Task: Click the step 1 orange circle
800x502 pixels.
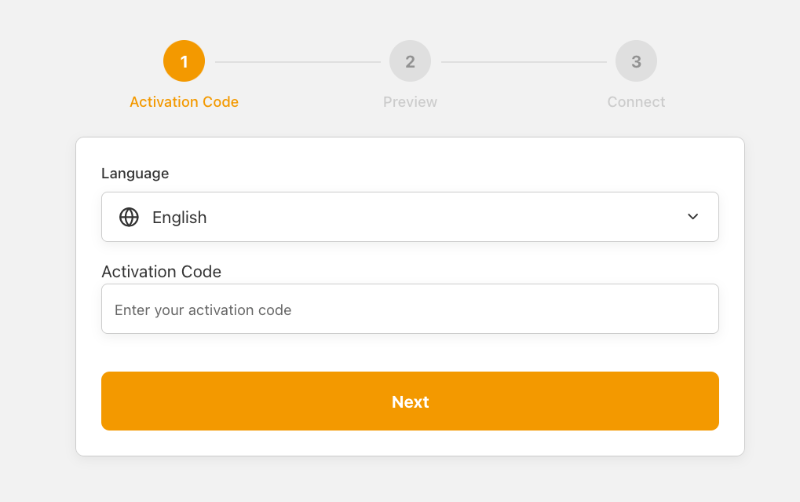Action: tap(184, 61)
